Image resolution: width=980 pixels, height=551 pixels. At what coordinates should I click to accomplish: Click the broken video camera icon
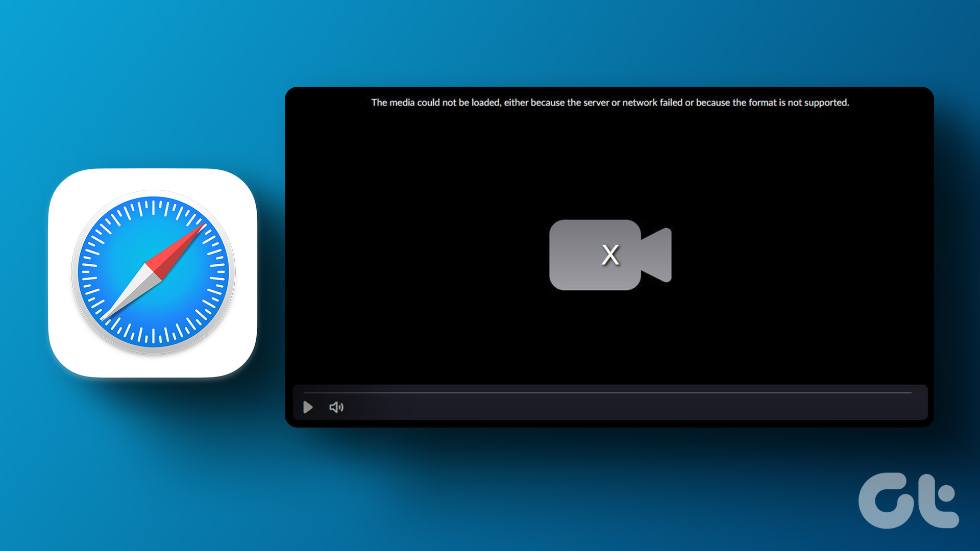[610, 255]
